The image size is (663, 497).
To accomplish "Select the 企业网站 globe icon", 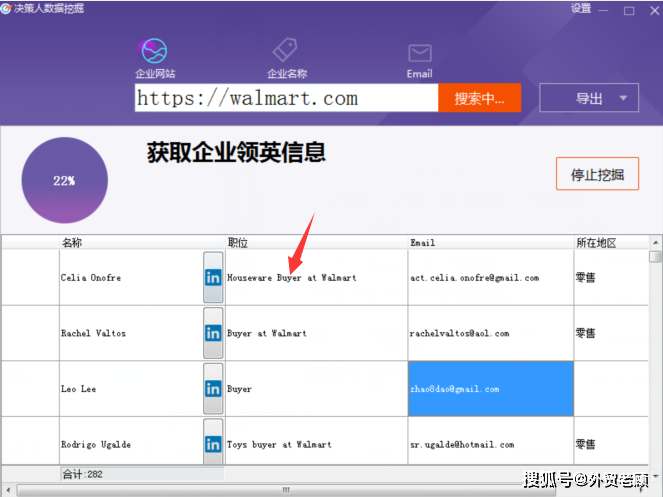I will tap(153, 51).
